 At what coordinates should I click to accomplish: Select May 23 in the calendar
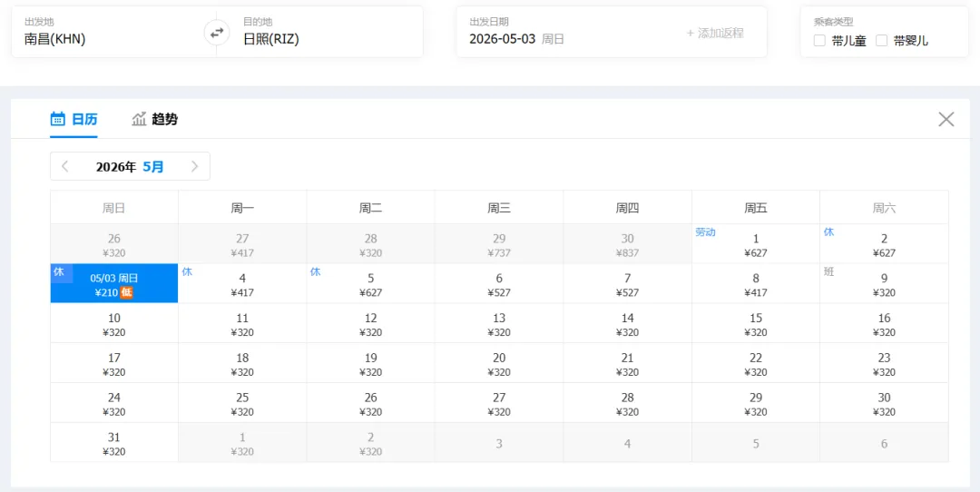coord(884,362)
